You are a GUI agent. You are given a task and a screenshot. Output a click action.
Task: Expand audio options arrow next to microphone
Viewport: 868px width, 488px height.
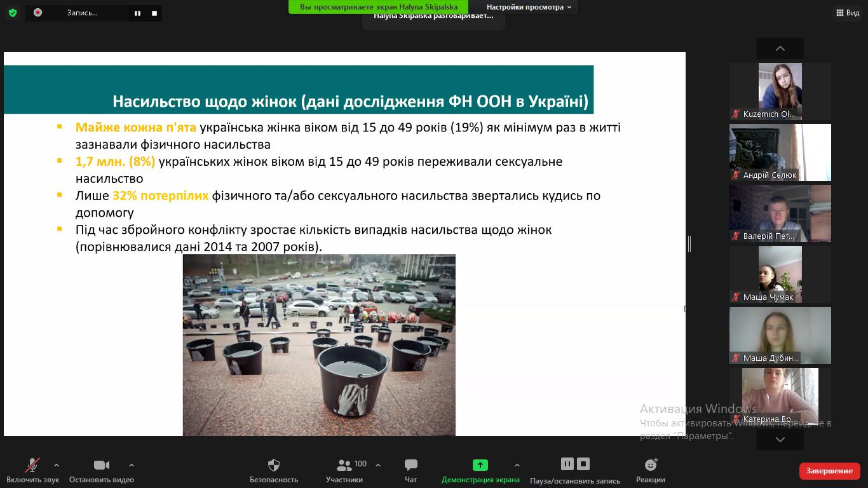point(57,465)
